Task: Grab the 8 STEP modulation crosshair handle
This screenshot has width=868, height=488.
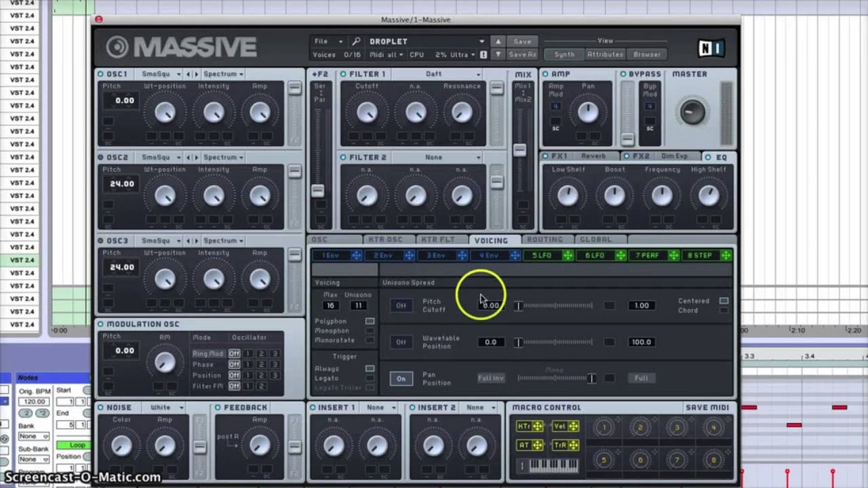Action: (x=726, y=256)
